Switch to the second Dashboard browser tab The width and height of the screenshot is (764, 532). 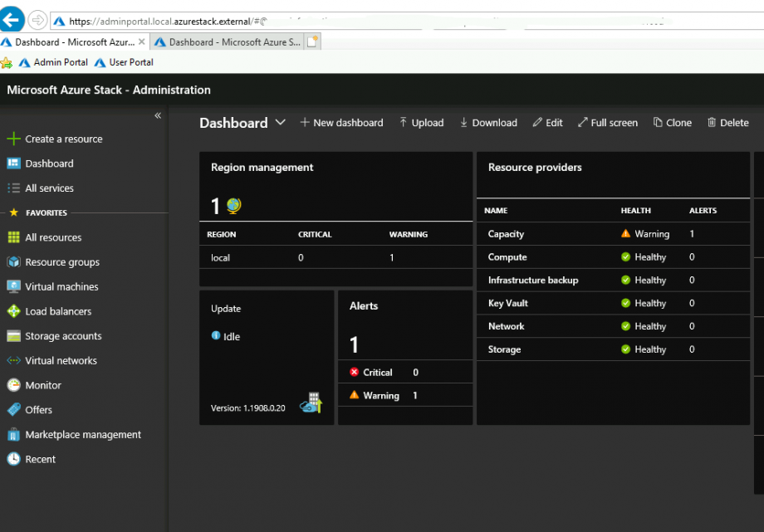tap(233, 41)
